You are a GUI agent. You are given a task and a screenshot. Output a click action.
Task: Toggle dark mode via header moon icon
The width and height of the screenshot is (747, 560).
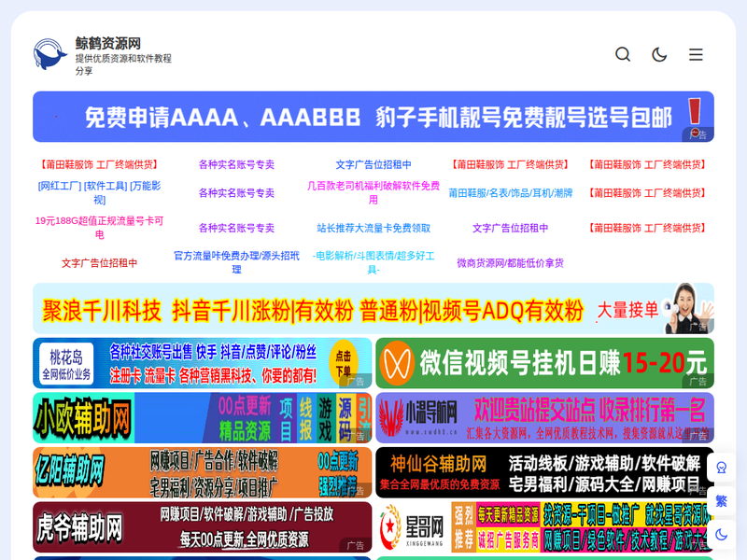tap(659, 54)
